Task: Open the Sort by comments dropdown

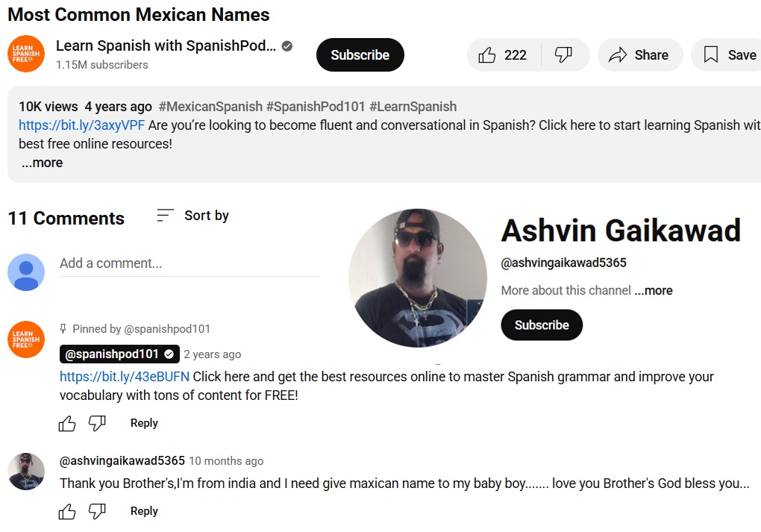Action: point(192,215)
